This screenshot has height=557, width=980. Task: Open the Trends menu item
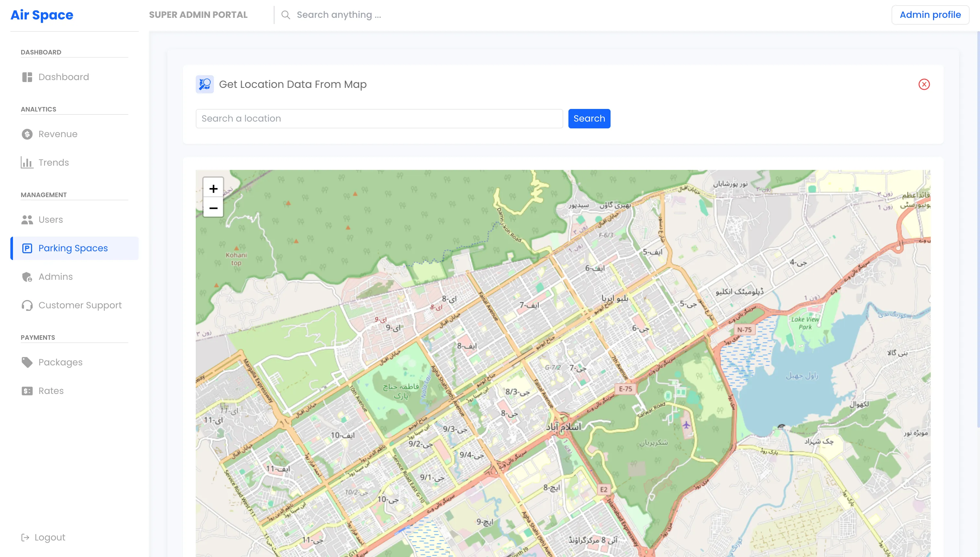(53, 162)
